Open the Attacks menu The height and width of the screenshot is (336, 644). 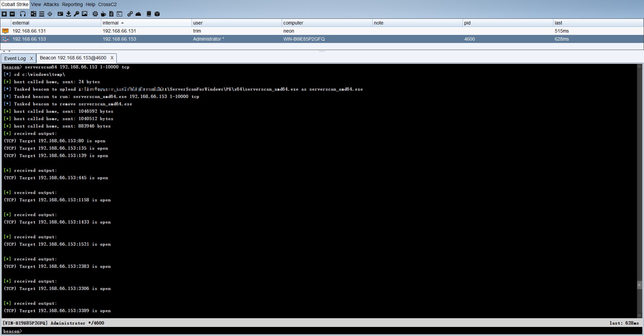tap(51, 4)
